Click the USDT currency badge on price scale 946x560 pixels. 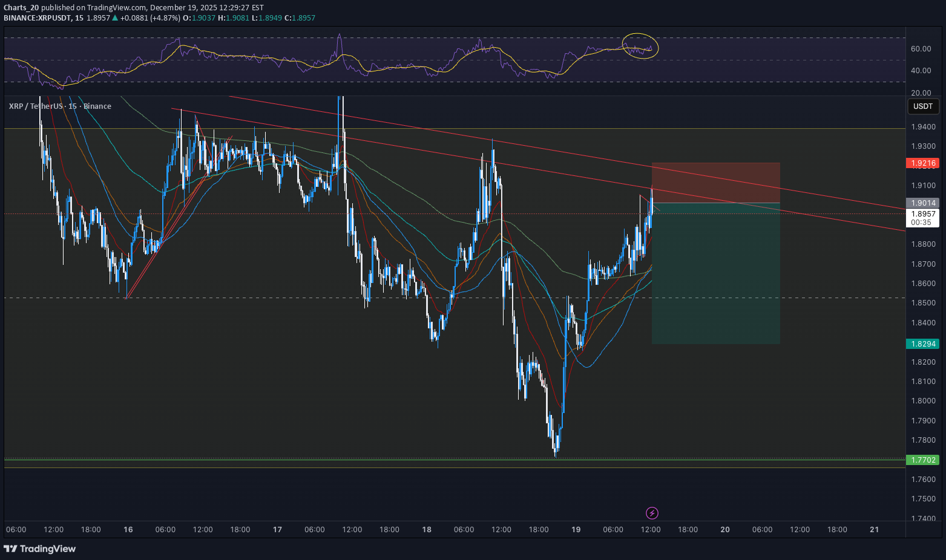(922, 106)
